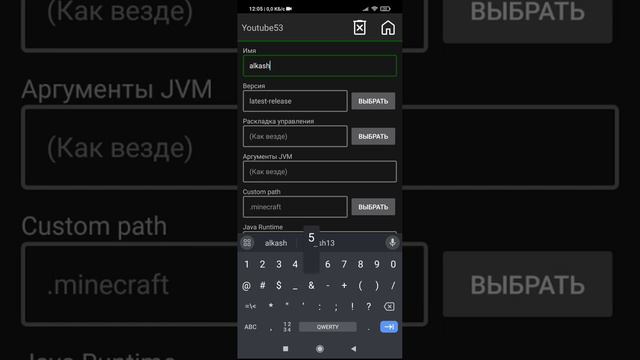Tap the Android home circle button
Image resolution: width=640 pixels, height=360 pixels.
(320, 349)
